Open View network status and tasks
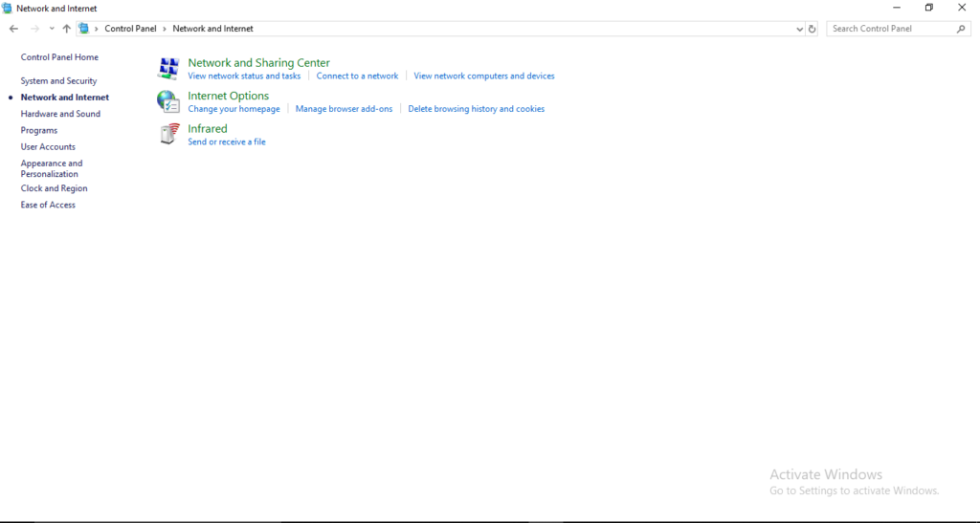This screenshot has width=980, height=523. click(x=244, y=76)
